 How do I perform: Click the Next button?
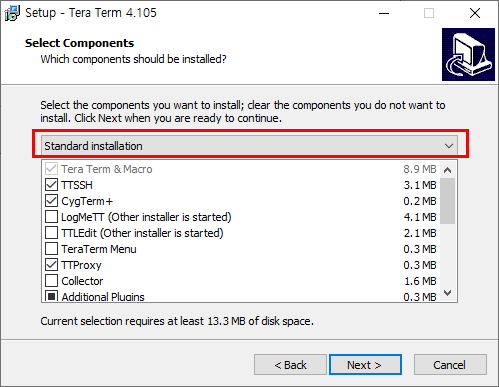coord(365,365)
